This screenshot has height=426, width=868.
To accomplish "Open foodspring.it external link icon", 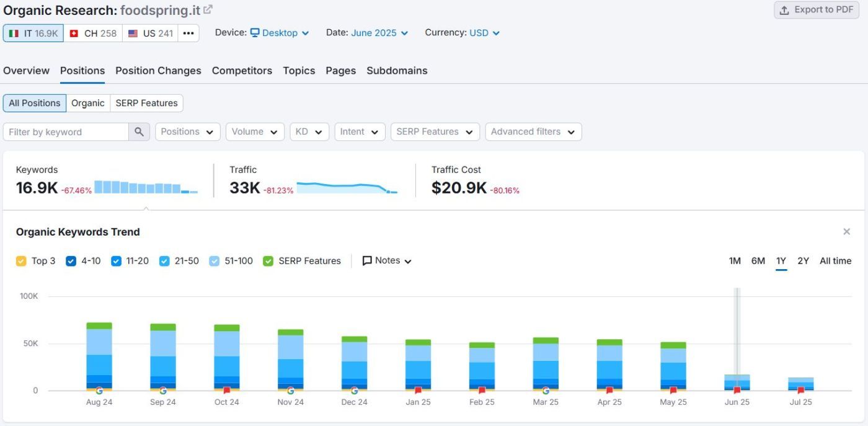I will coord(208,9).
